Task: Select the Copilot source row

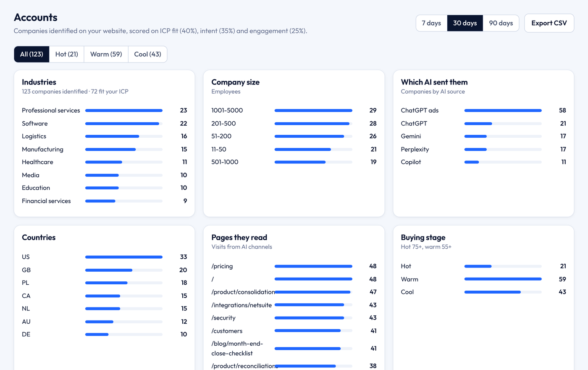Action: 483,162
